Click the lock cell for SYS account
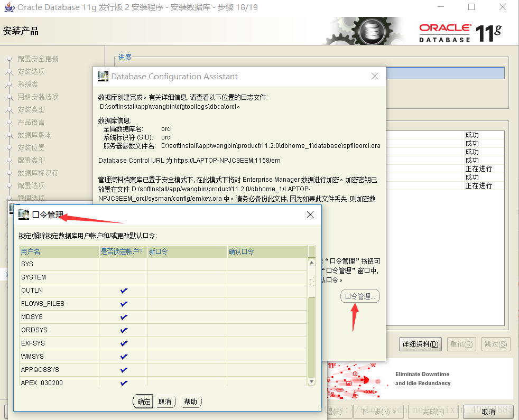 click(124, 264)
